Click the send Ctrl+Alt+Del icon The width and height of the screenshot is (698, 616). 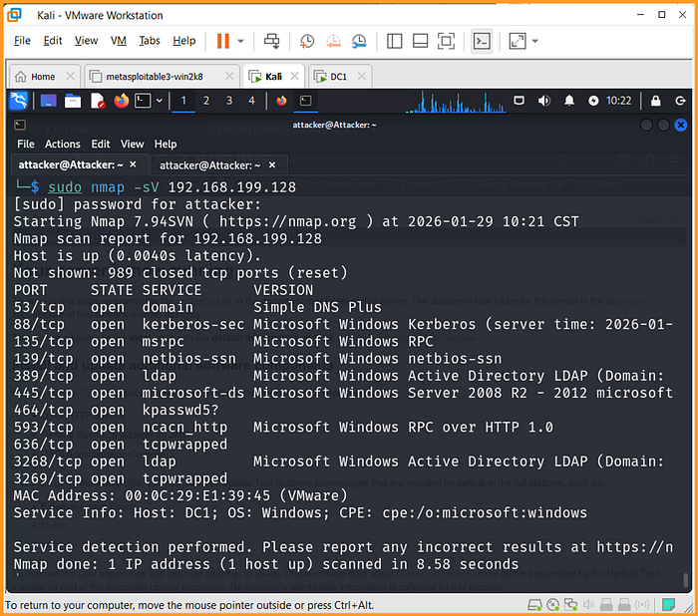(271, 41)
